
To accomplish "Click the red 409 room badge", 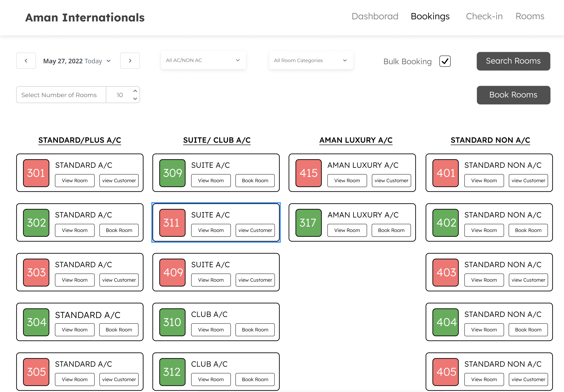I will (x=172, y=272).
